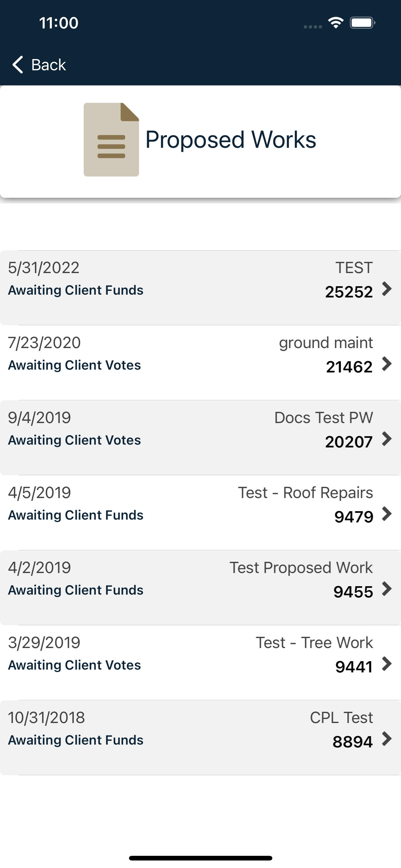Open the TEST proposed work row
This screenshot has height=868, width=401.
200,287
